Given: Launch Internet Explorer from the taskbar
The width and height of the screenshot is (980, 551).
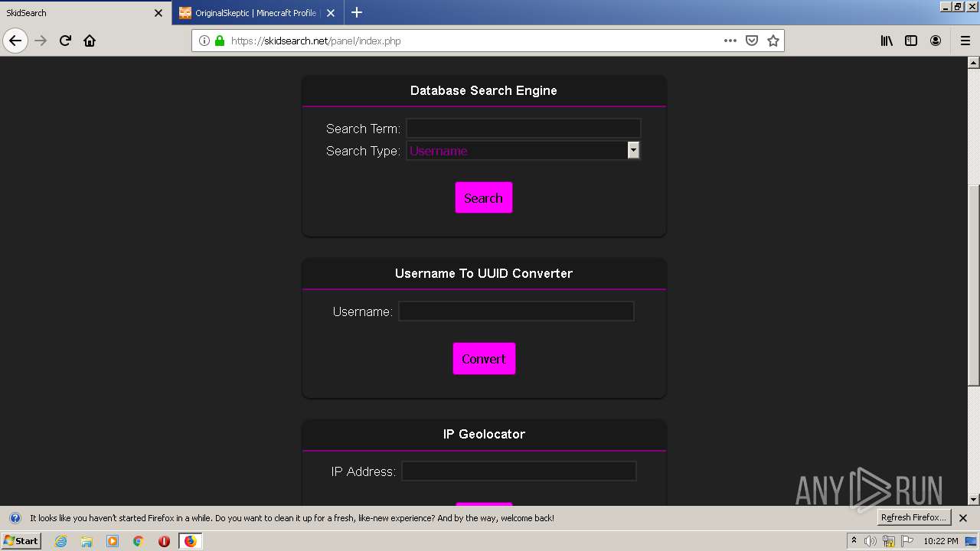Looking at the screenshot, I should [60, 541].
